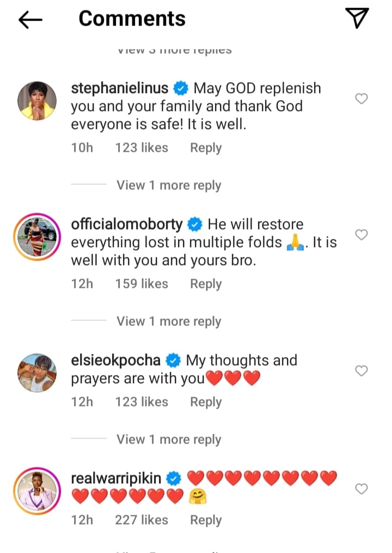Reply to elsieokpocha's comment

pos(206,402)
